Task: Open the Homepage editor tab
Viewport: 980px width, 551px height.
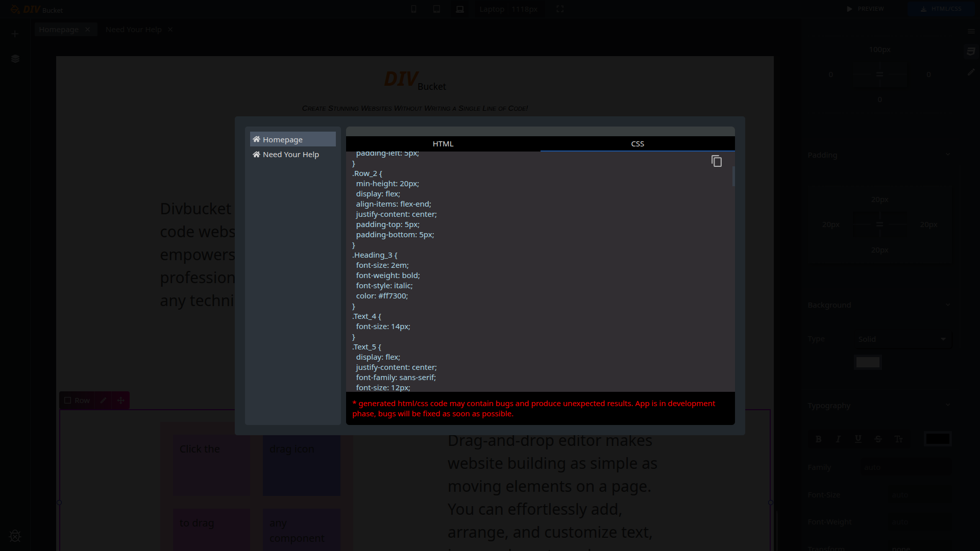Action: 59,30
